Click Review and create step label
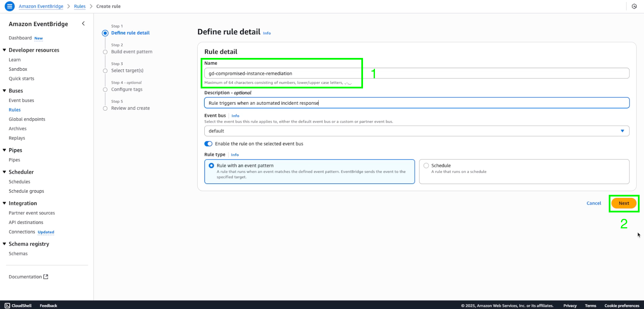The image size is (644, 309). (130, 108)
